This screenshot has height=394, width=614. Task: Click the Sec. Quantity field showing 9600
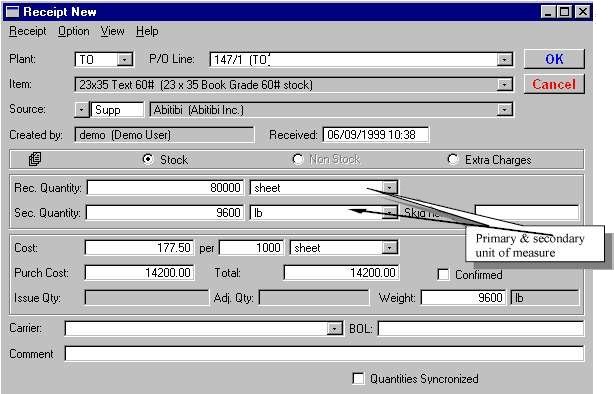click(x=165, y=213)
